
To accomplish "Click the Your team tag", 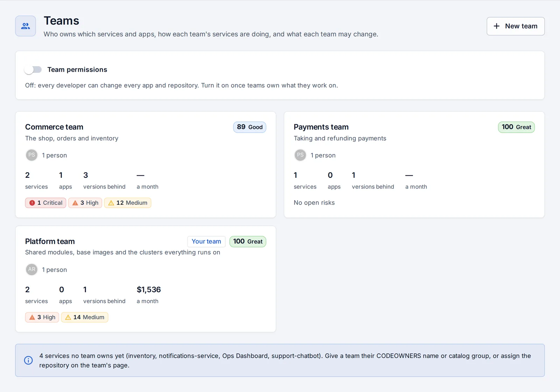I will click(206, 241).
